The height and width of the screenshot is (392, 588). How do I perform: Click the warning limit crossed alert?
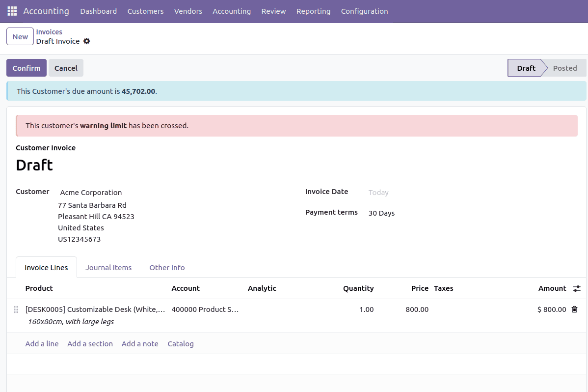coord(296,126)
